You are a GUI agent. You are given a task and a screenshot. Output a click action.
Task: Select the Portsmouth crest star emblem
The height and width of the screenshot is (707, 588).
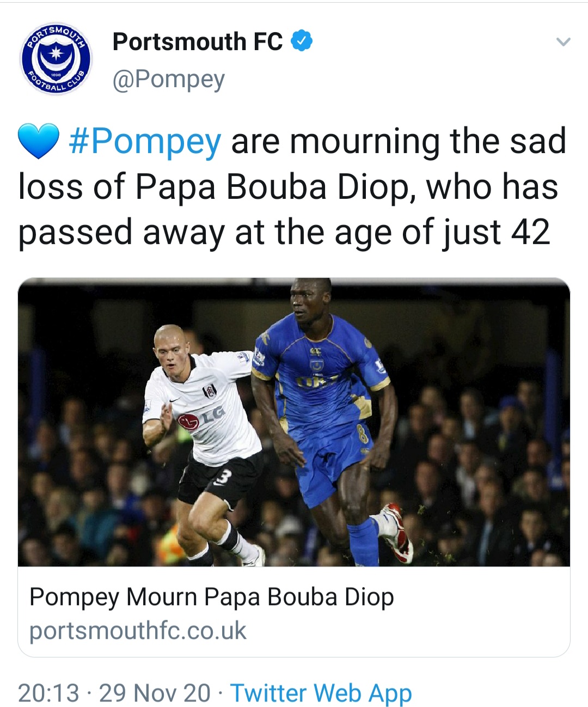(x=56, y=53)
